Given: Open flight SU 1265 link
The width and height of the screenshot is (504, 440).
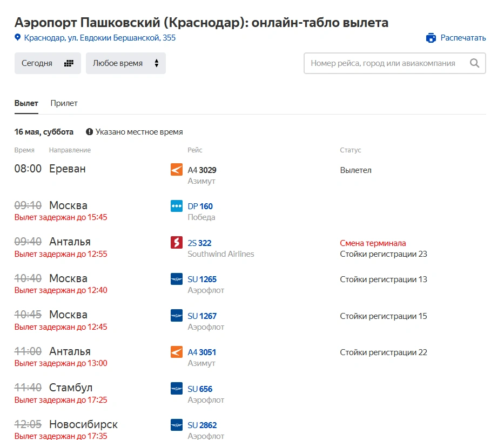Looking at the screenshot, I should point(202,279).
